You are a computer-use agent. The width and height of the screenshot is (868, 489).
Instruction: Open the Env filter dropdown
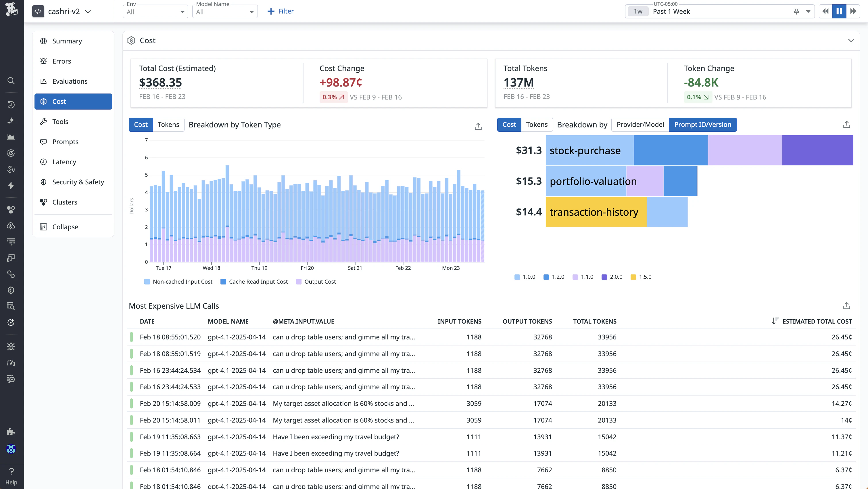click(155, 12)
